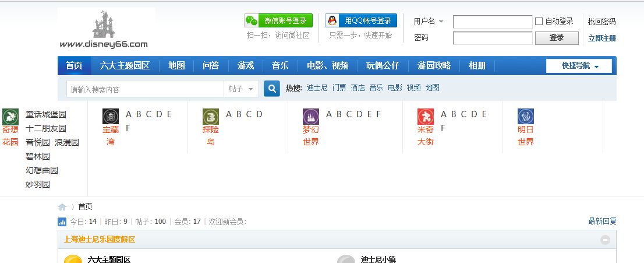
Task: Click the blue magnifier search button
Action: point(271,89)
